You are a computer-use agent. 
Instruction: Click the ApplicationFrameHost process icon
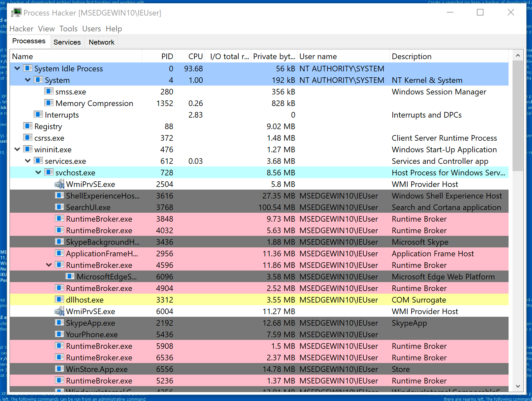(59, 253)
